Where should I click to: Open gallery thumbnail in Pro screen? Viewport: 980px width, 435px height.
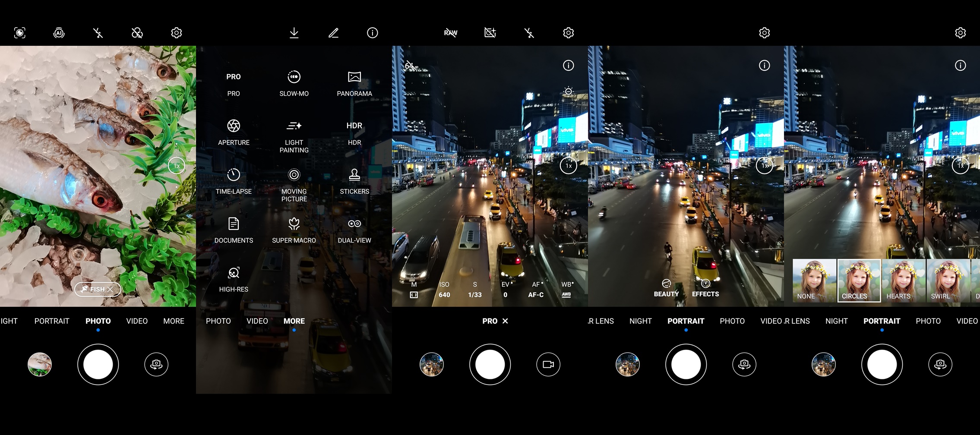coord(432,364)
